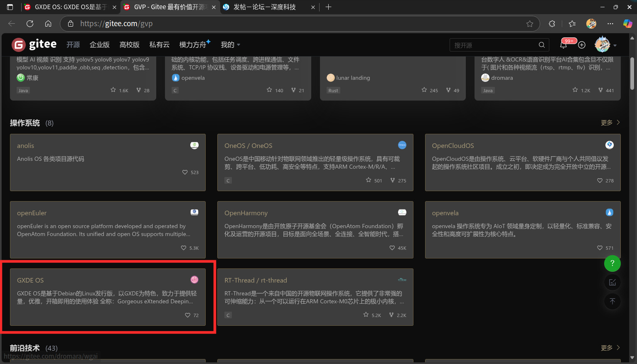637x364 pixels.
Task: Click the heart icon on OpenHarmony card
Action: [x=392, y=248]
